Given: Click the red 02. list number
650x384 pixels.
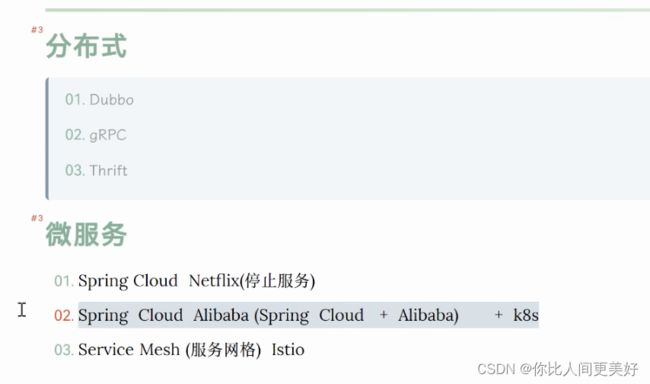Looking at the screenshot, I should [64, 316].
